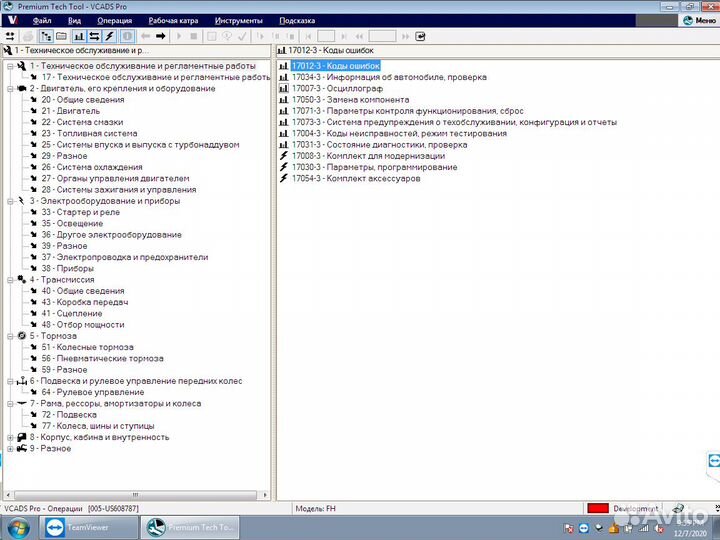Image resolution: width=720 pixels, height=540 pixels.
Task: Expand group 8 Корпус, кабина и внутренность
Action: [10, 438]
